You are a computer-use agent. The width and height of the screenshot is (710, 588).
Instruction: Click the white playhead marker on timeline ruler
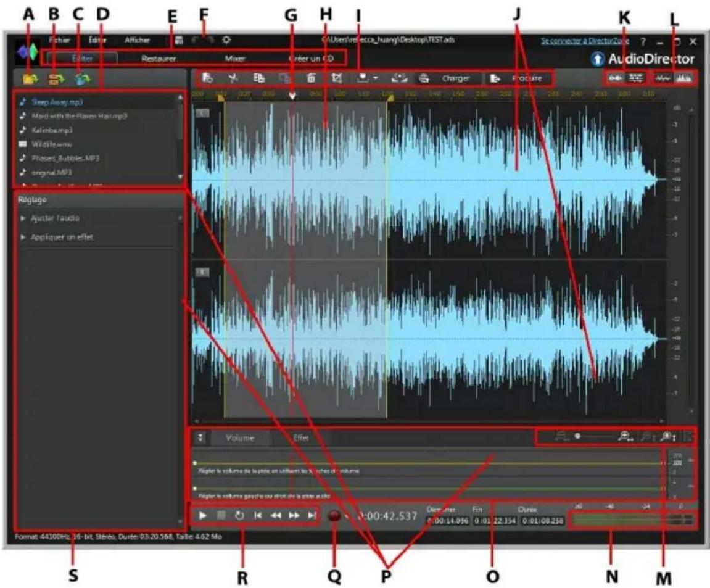(x=292, y=96)
